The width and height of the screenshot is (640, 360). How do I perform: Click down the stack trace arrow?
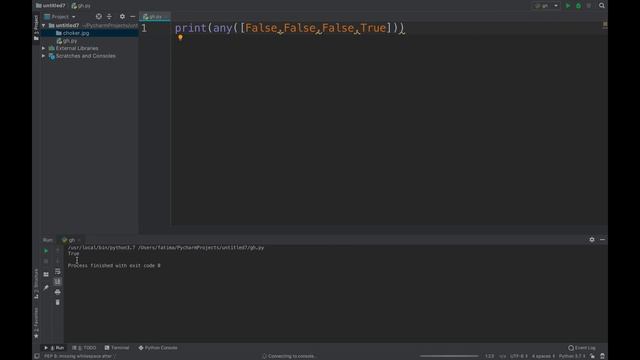[x=58, y=260]
